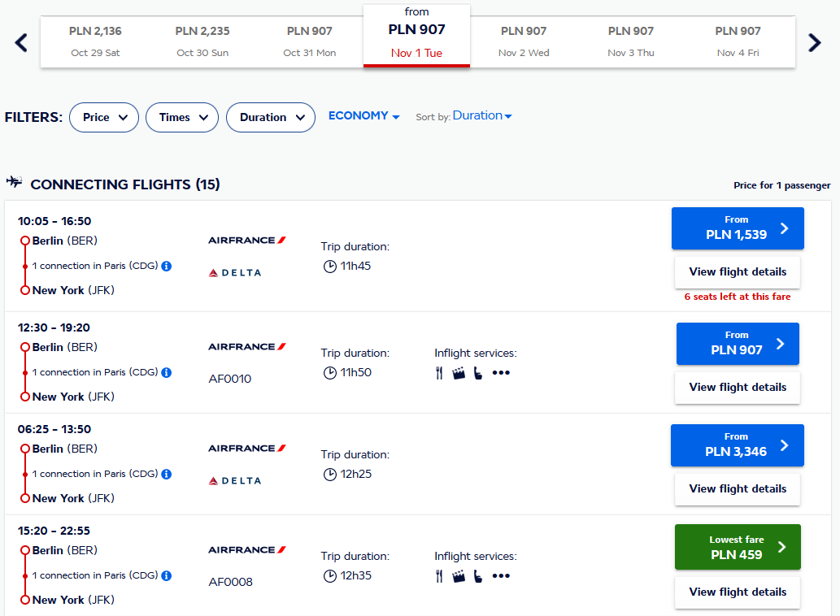840x616 pixels.
Task: Click Air France logo on 06:25 flight
Action: point(247,449)
